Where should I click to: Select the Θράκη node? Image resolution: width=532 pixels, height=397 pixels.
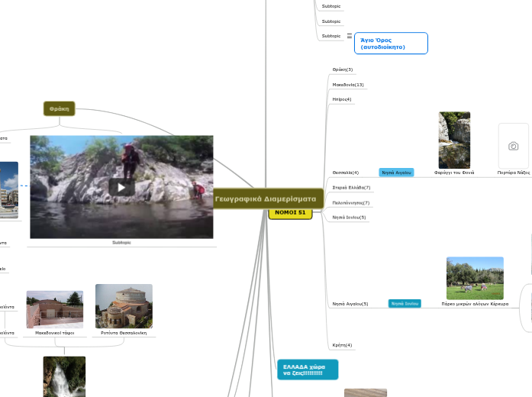coord(59,109)
